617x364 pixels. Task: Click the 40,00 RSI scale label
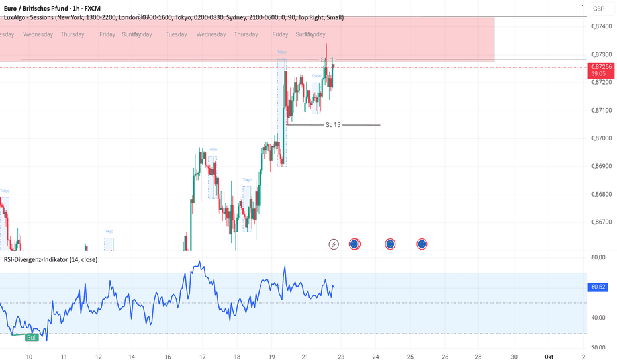coord(598,318)
